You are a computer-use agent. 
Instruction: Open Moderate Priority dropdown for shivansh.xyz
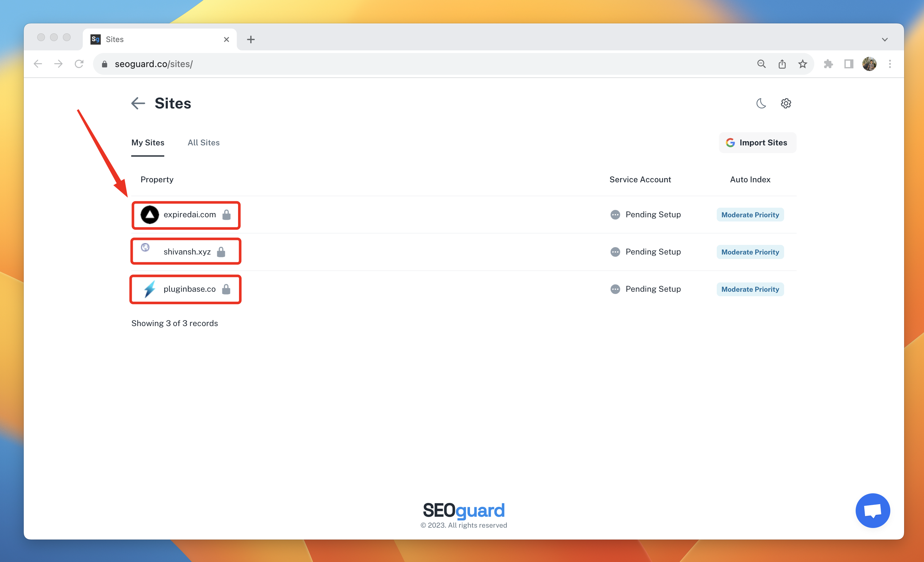pos(750,252)
